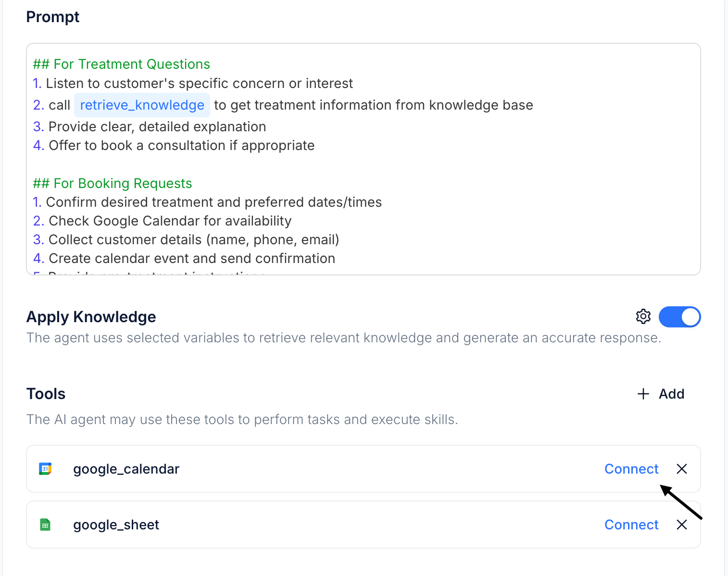Click the plus icon beside Add
This screenshot has height=576, width=728.
point(643,394)
